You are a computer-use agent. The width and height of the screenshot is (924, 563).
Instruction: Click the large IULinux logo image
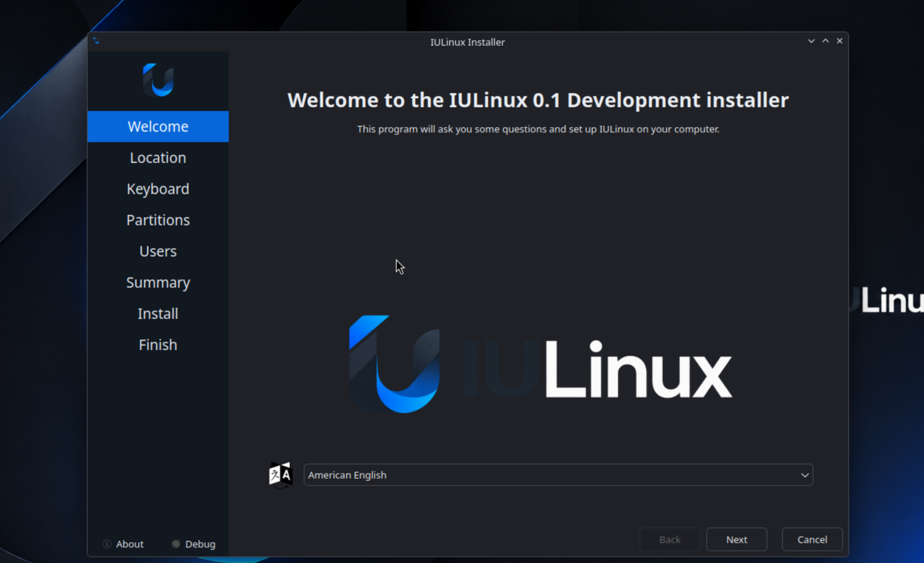[540, 364]
